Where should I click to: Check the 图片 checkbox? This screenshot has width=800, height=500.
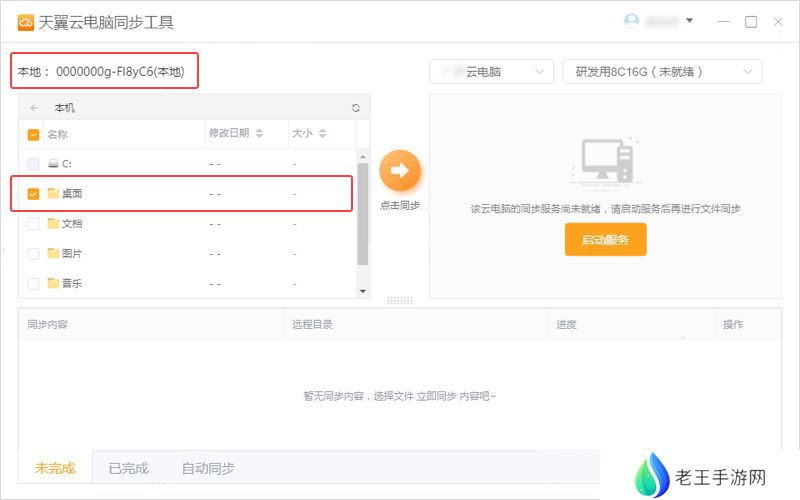(x=33, y=254)
